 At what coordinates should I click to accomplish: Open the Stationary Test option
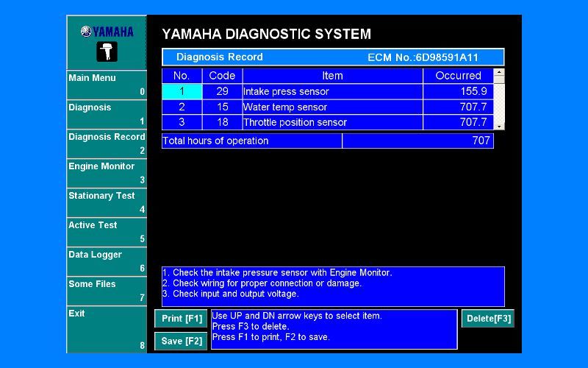[x=107, y=202]
